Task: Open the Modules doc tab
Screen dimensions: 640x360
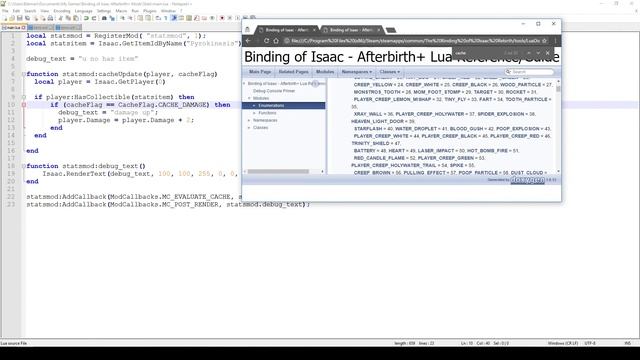Action: click(x=325, y=71)
